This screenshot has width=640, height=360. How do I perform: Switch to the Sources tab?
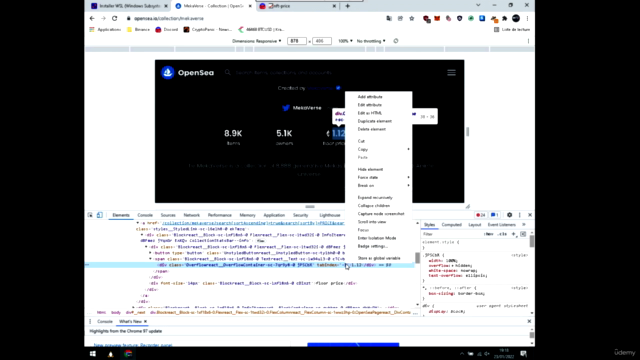click(x=168, y=215)
